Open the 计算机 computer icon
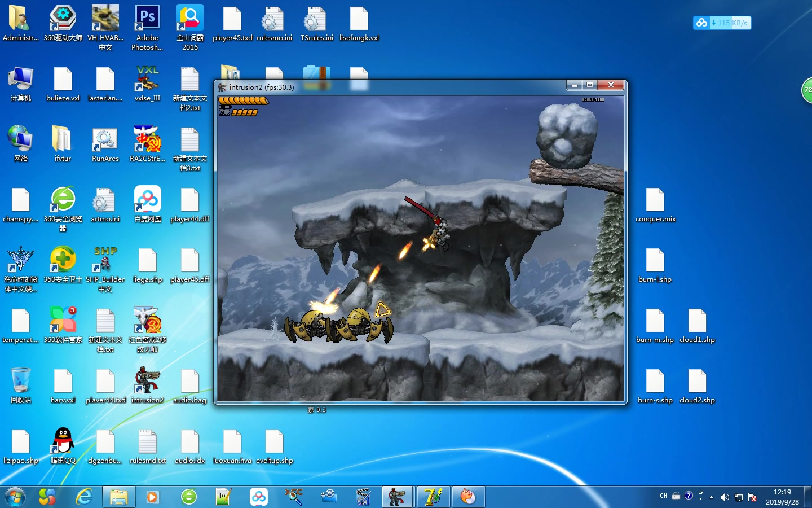Viewport: 812px width, 508px height. [x=21, y=84]
